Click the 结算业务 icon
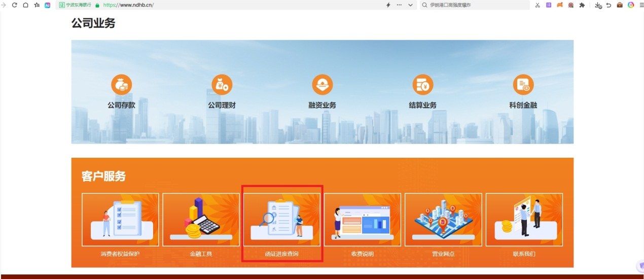Image resolution: width=644 pixels, height=279 pixels. coord(422,85)
